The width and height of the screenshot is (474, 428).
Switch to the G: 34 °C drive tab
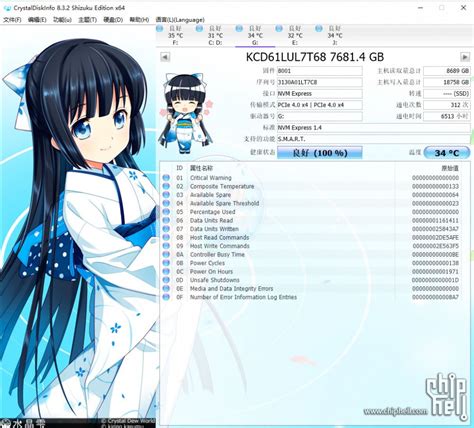pos(255,35)
